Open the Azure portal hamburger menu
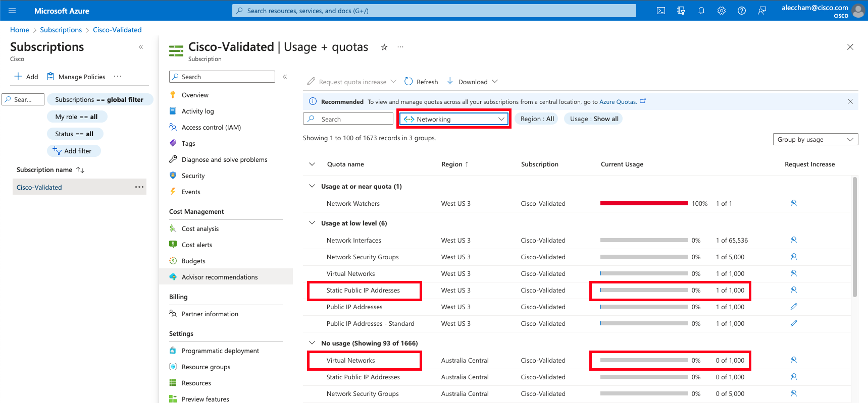 (x=12, y=11)
